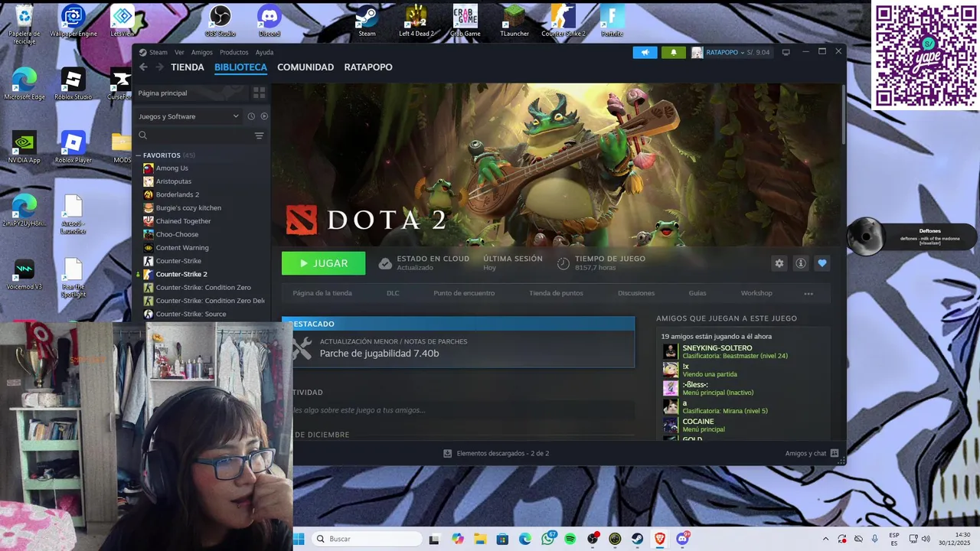This screenshot has height=551, width=980.
Task: Open the Discord desktop shortcut
Action: [269, 21]
